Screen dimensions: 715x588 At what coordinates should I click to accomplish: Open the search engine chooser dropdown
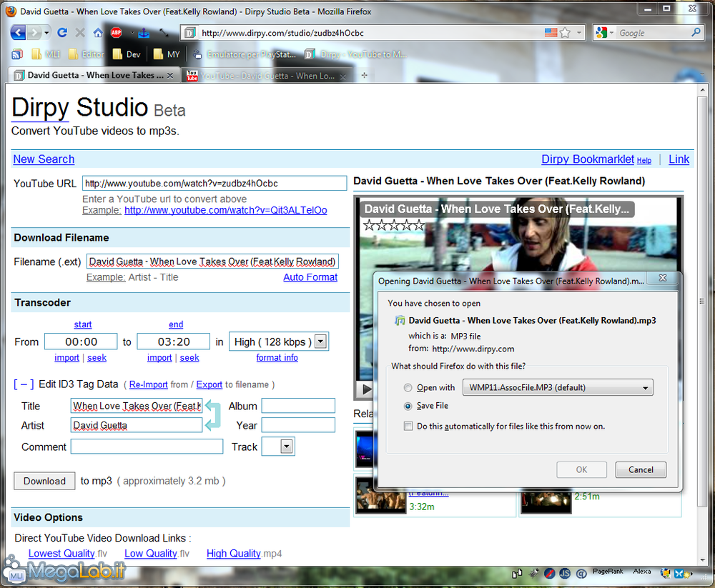(611, 33)
